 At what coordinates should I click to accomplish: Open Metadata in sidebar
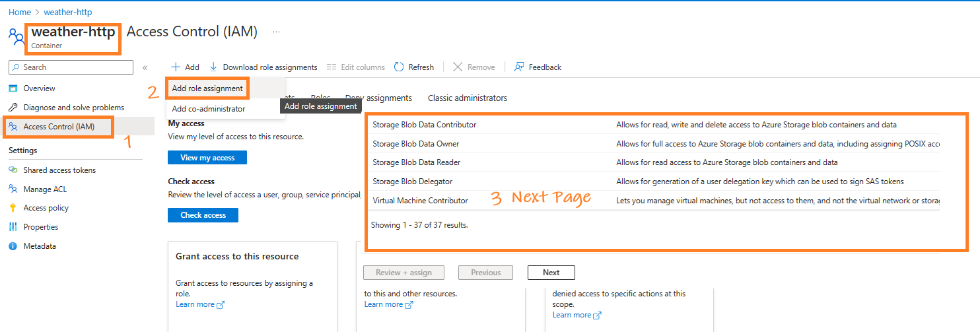[40, 246]
